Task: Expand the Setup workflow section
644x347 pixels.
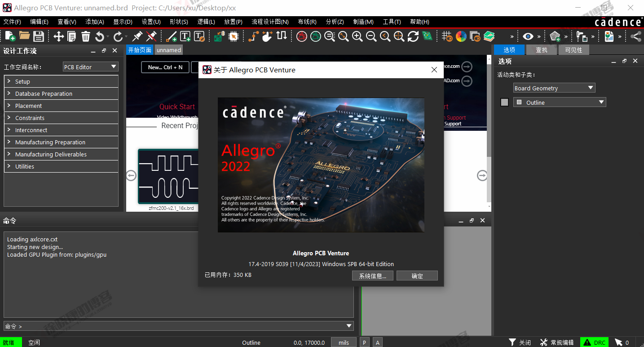Action: (61, 81)
